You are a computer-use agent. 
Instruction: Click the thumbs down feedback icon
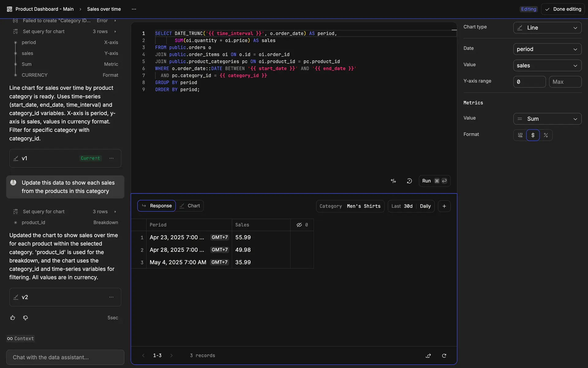coord(25,318)
